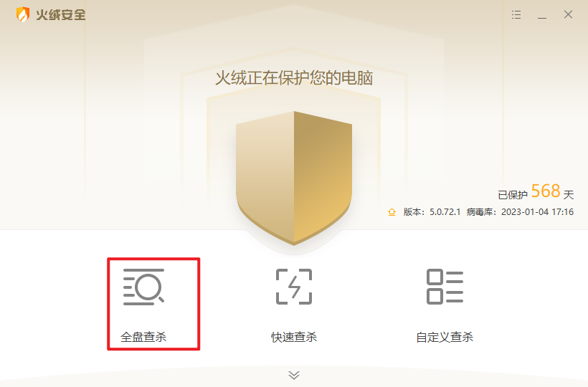Open custom scan grid-list icon
Screen dimensions: 588x387
pyautogui.click(x=445, y=287)
